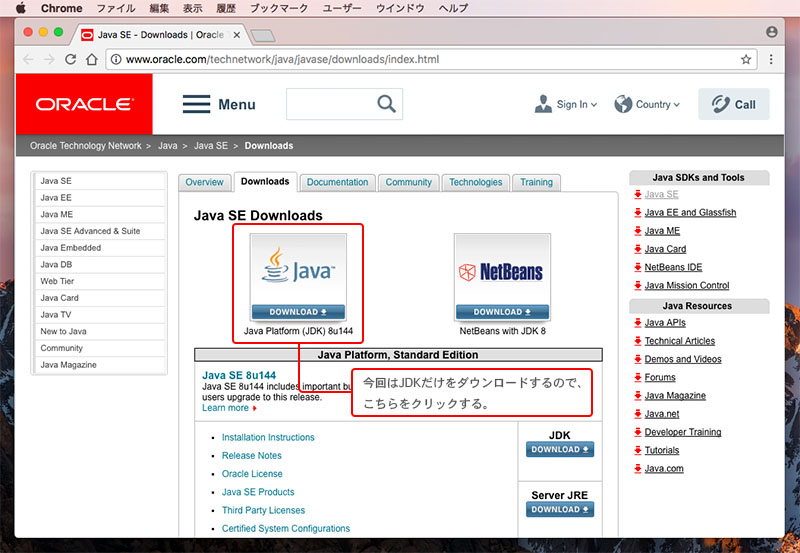Go to Java breadcrumb link
The image size is (800, 553).
tap(167, 146)
